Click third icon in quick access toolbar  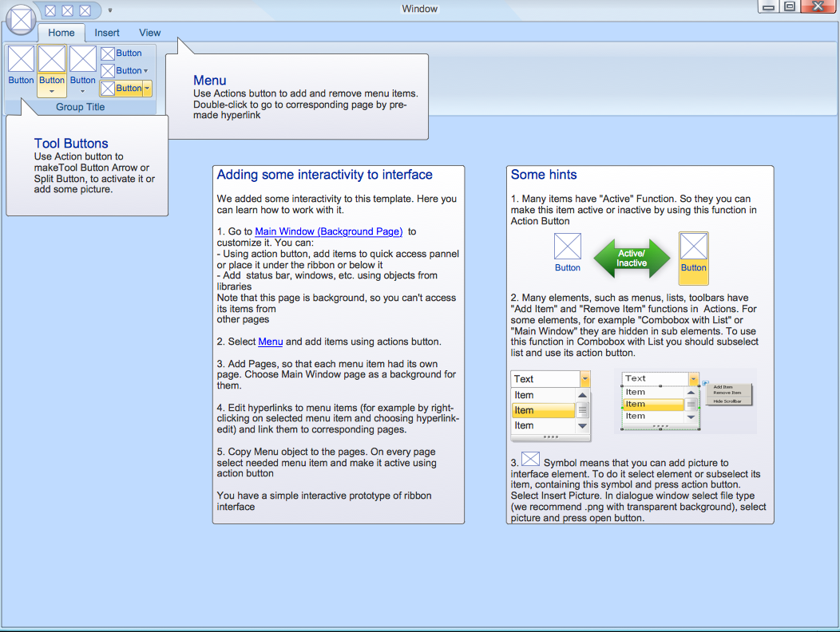pyautogui.click(x=85, y=10)
